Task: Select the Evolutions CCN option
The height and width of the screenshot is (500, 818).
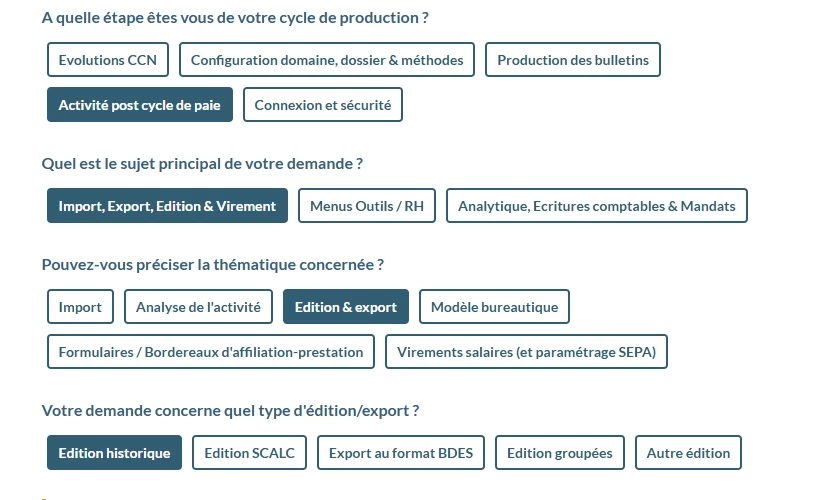Action: 107,60
